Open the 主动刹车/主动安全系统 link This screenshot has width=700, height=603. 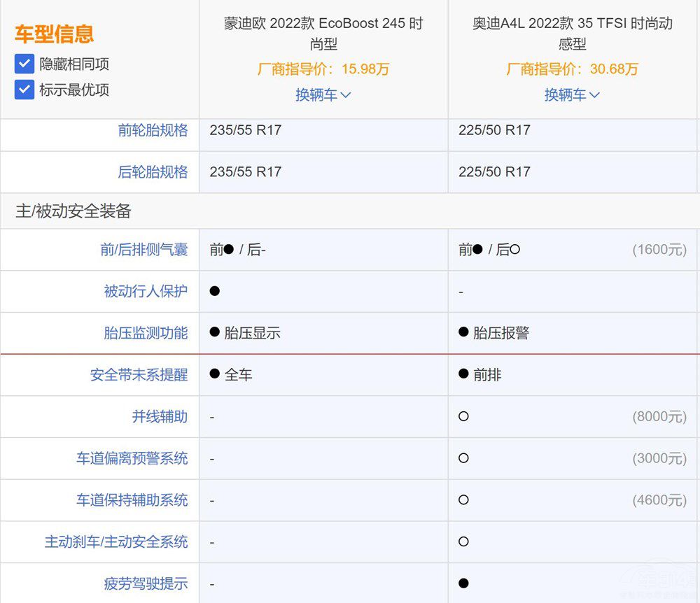click(x=116, y=542)
